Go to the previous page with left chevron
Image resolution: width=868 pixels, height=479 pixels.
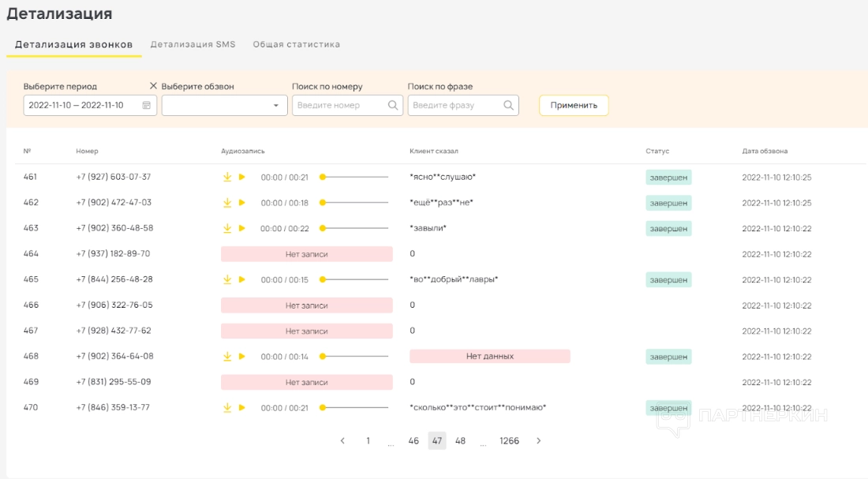(x=342, y=441)
